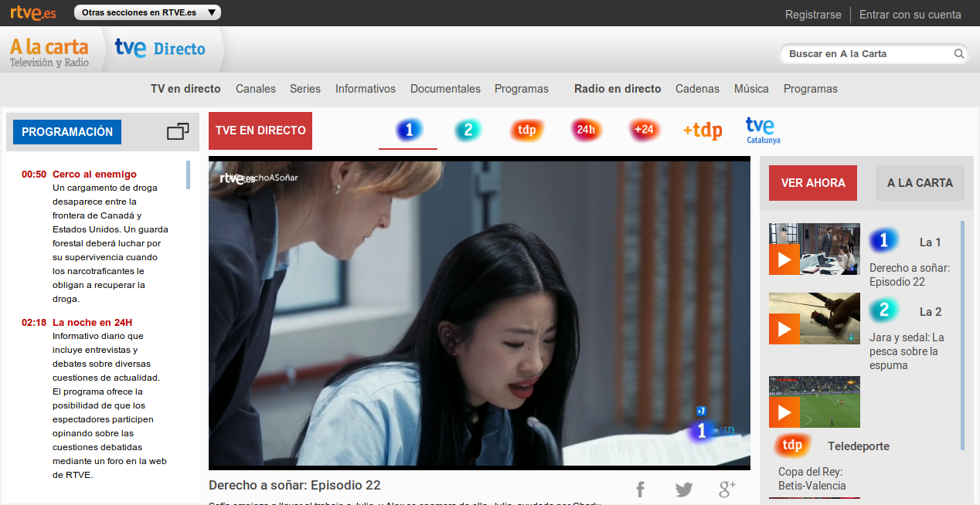Play the football match Teledeporte thumbnail

click(815, 402)
